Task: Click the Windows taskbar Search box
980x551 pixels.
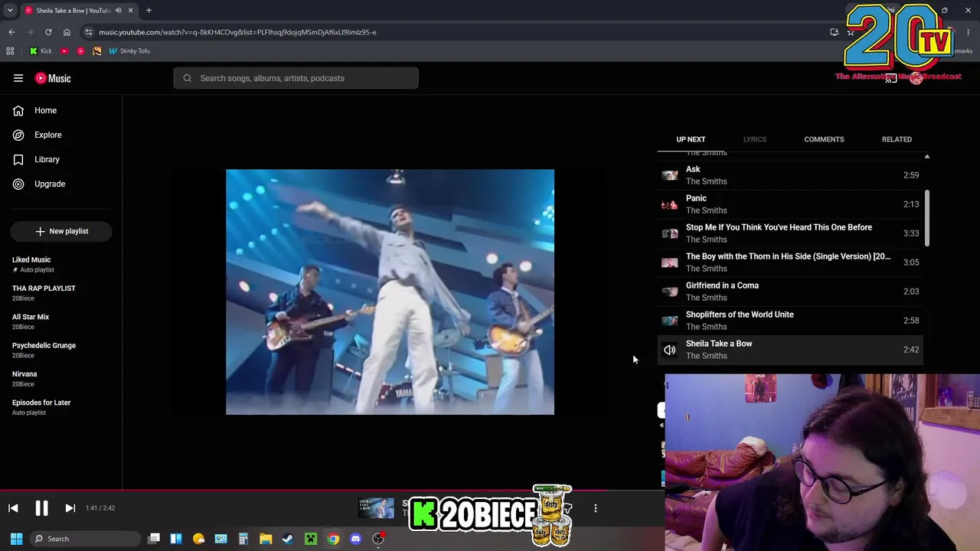Action: tap(84, 539)
